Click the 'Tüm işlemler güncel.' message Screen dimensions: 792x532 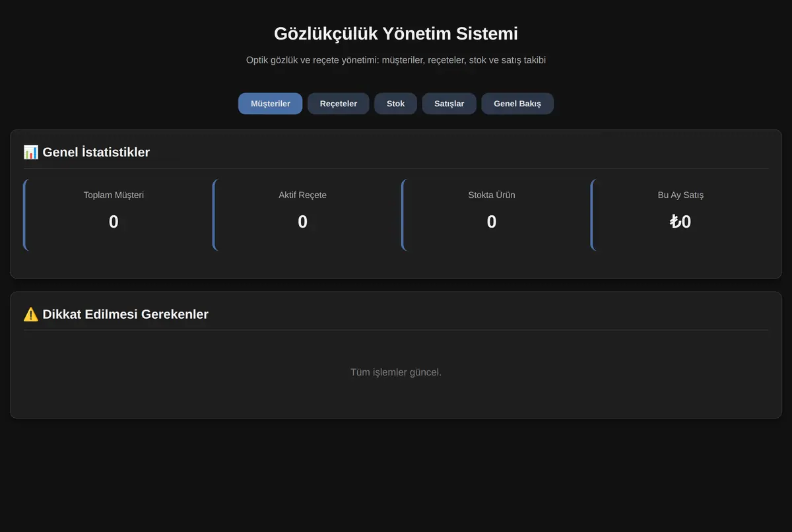pyautogui.click(x=396, y=372)
